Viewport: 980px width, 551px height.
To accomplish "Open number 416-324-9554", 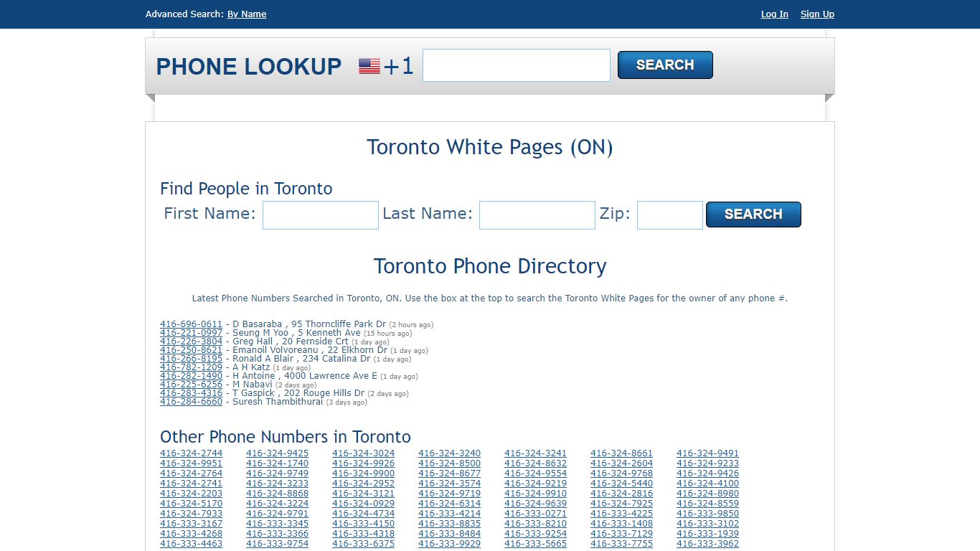I will 536,474.
